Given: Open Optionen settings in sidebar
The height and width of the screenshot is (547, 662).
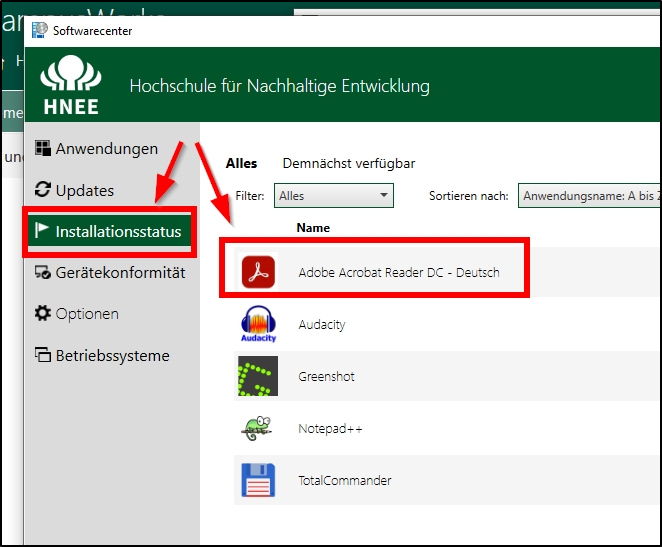Looking at the screenshot, I should coord(87,314).
